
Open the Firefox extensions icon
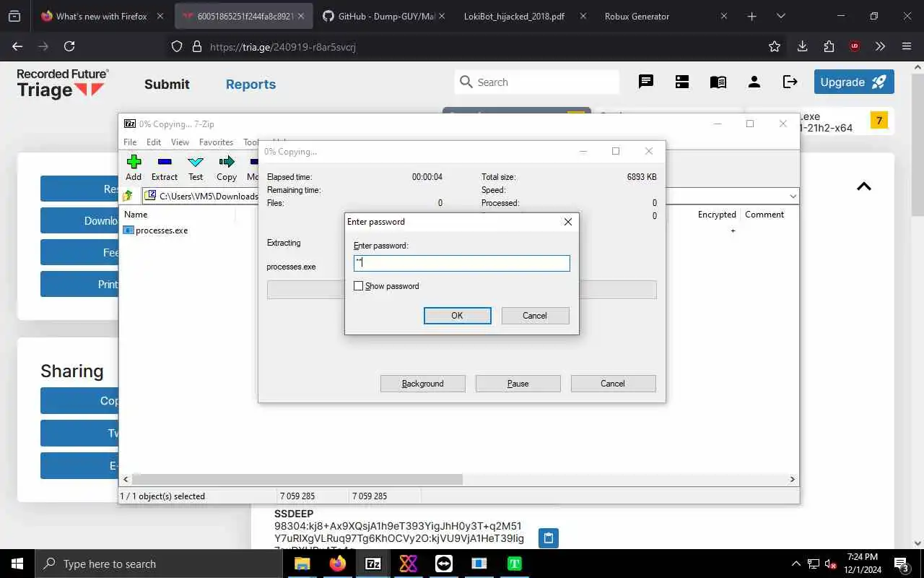829,46
